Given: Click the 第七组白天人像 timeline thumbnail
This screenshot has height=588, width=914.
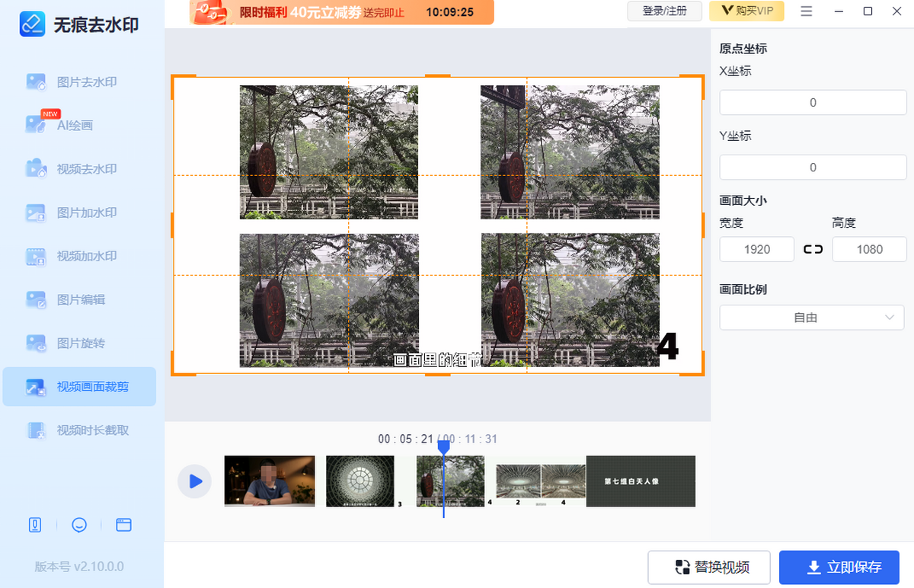Looking at the screenshot, I should (x=641, y=481).
